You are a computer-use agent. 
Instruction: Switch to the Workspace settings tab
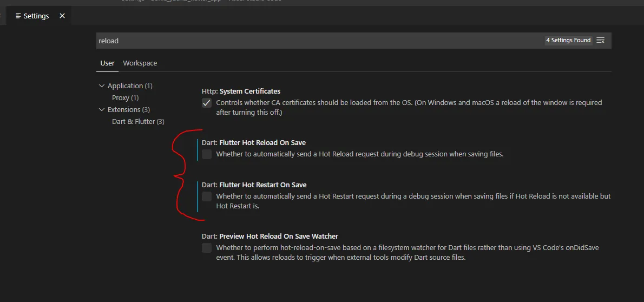[140, 63]
